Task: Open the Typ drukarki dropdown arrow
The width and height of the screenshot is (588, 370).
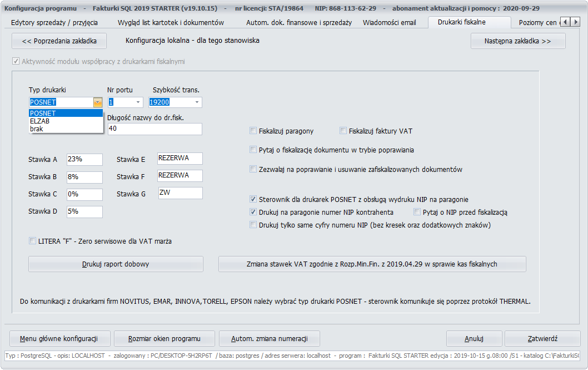Action: 97,102
